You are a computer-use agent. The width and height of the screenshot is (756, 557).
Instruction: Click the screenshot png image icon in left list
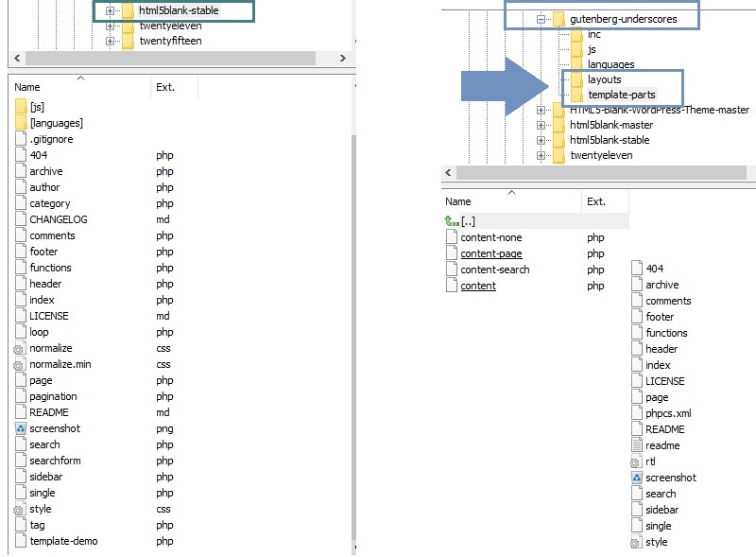[x=20, y=428]
